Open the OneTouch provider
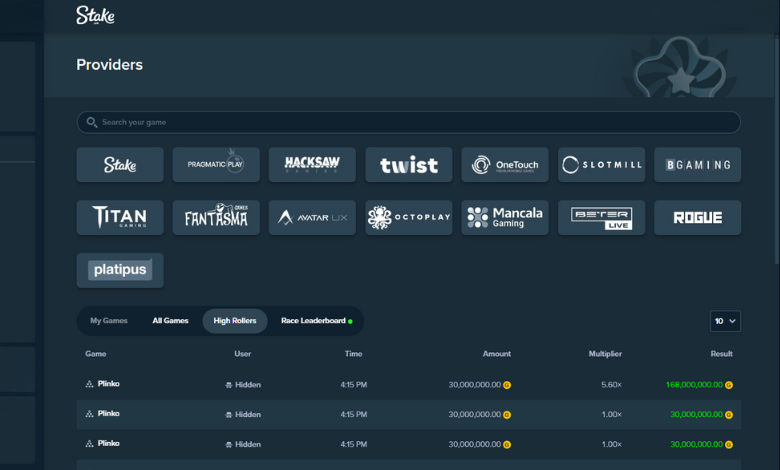 point(505,165)
